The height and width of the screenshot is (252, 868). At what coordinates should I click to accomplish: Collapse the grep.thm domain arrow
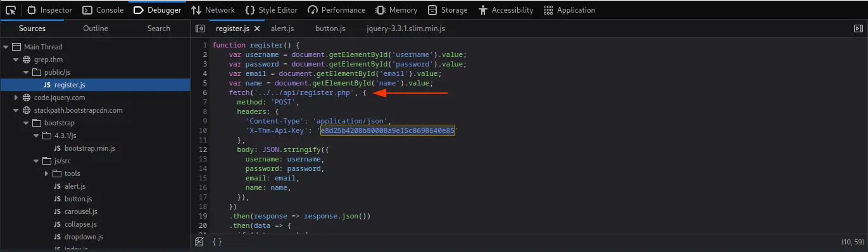tap(16, 60)
